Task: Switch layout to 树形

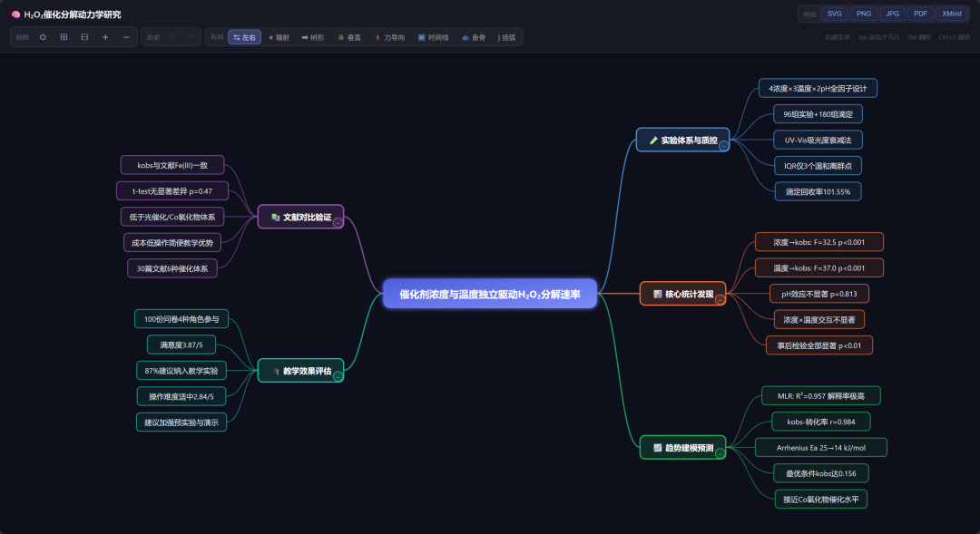Action: pyautogui.click(x=312, y=37)
